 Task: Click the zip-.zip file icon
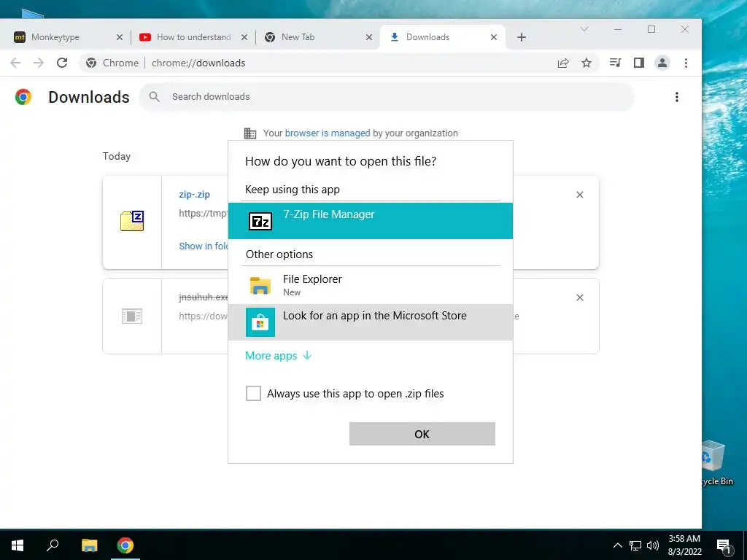click(132, 221)
